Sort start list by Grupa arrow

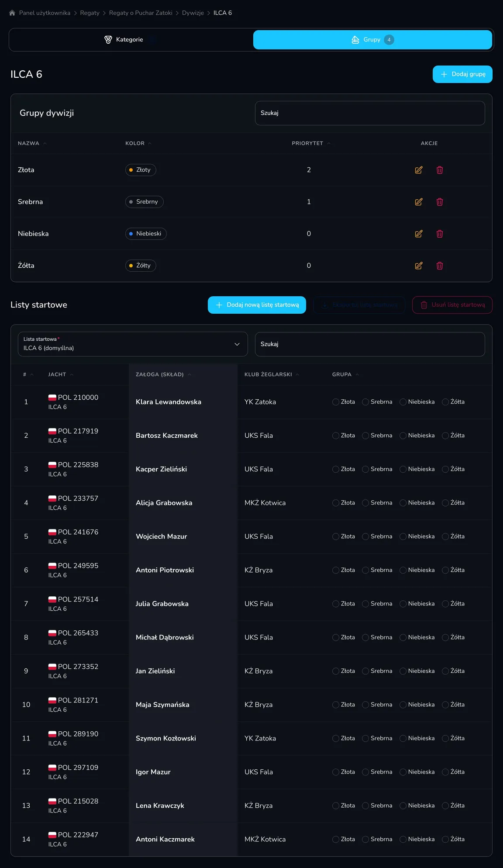(x=357, y=374)
